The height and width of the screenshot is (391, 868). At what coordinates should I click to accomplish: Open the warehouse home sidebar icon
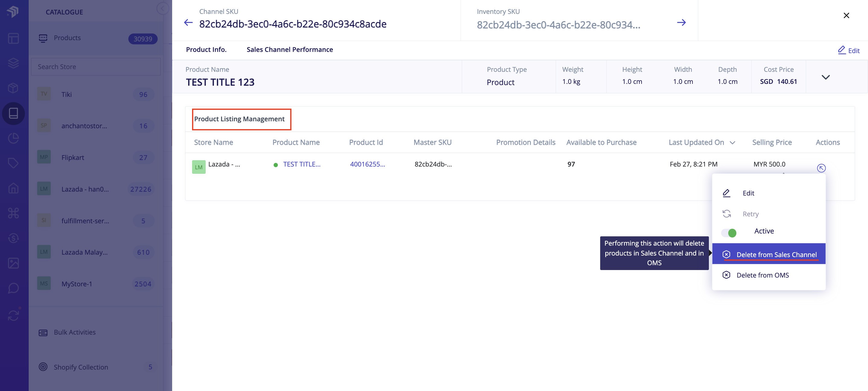click(x=13, y=188)
